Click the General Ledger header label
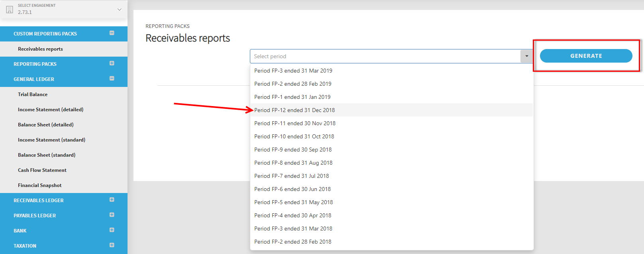The width and height of the screenshot is (644, 254). pyautogui.click(x=34, y=79)
